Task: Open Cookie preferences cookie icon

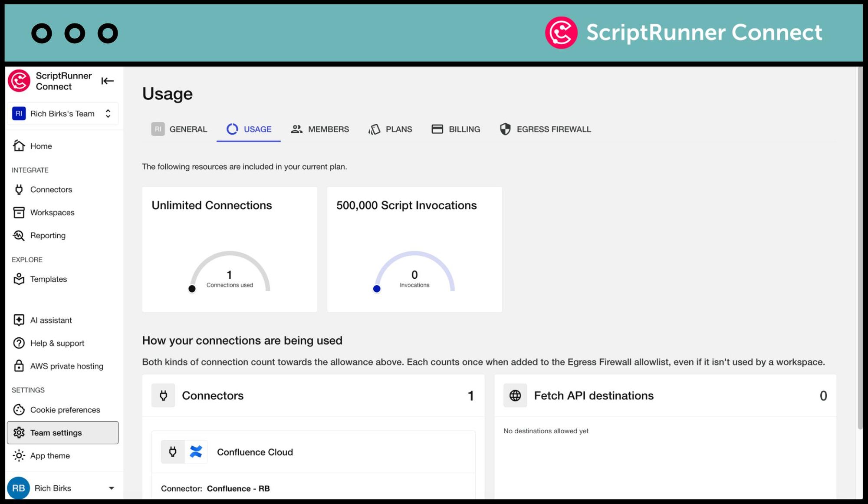Action: point(19,409)
